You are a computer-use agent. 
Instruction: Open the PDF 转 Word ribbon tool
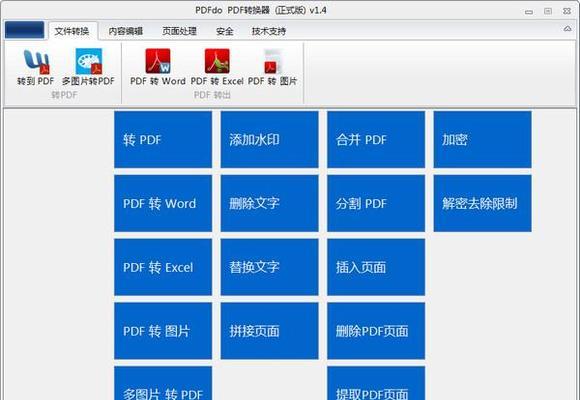point(158,67)
